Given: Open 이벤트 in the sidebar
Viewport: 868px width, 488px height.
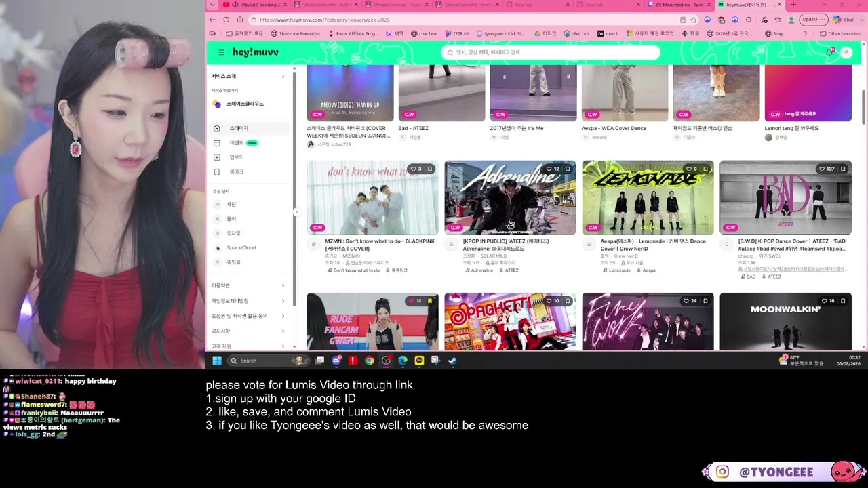Looking at the screenshot, I should 248,143.
